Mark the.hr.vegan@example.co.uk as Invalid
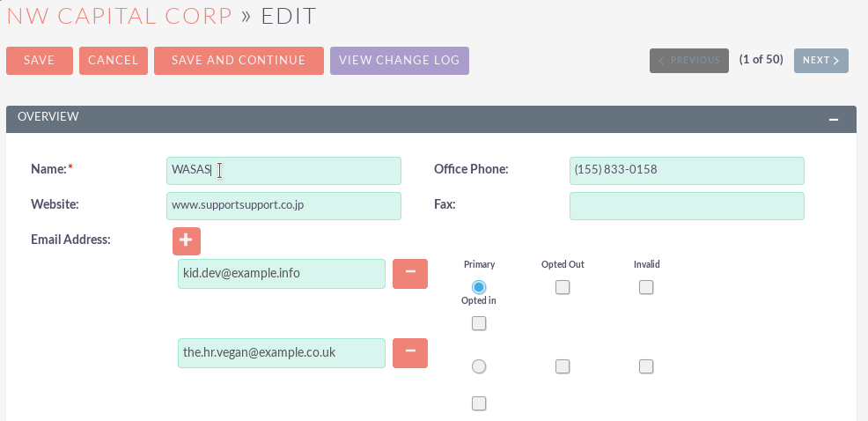 pyautogui.click(x=646, y=366)
